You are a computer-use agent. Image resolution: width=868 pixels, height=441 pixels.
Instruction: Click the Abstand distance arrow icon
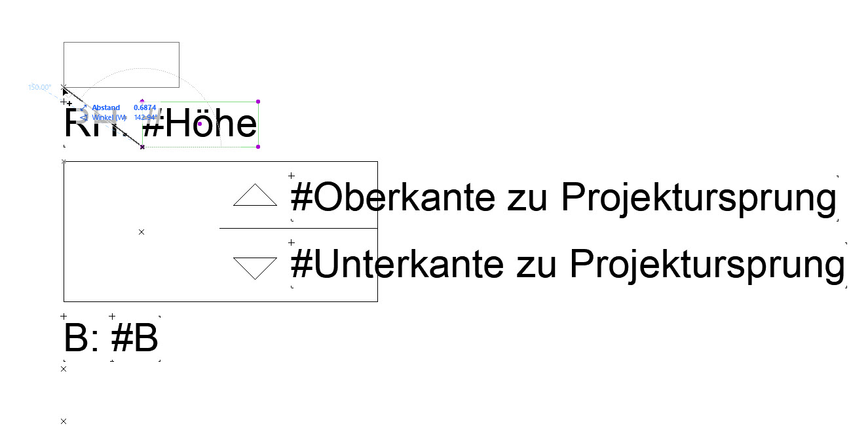[84, 107]
